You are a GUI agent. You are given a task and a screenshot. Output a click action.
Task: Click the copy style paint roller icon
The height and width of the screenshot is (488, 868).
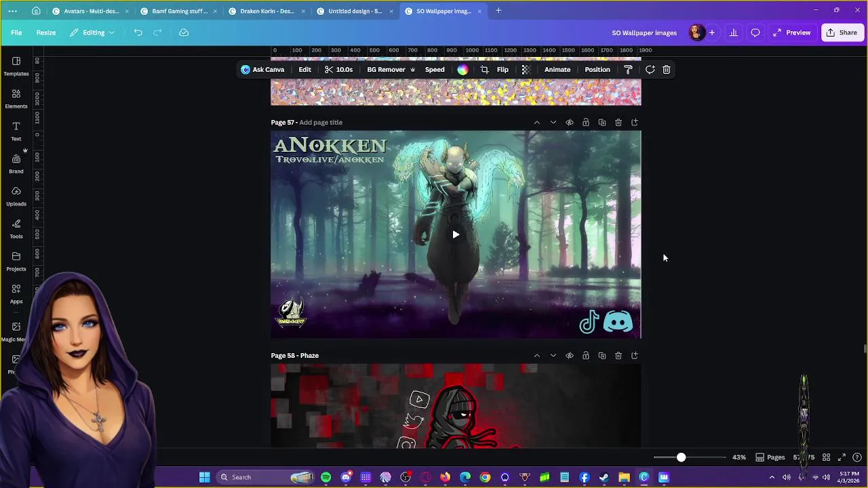628,70
